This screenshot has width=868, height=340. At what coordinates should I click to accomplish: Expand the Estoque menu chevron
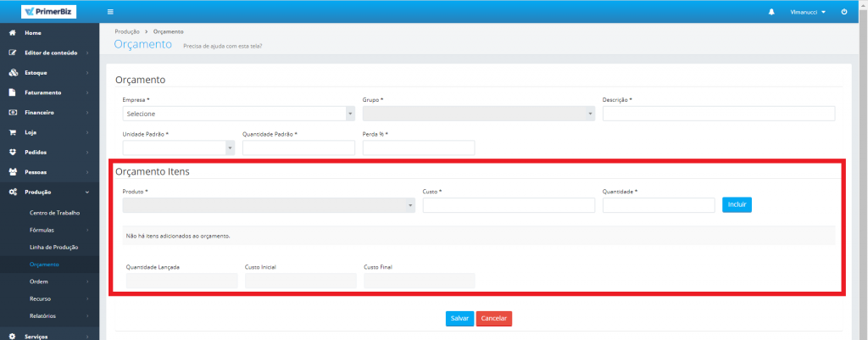coord(87,73)
